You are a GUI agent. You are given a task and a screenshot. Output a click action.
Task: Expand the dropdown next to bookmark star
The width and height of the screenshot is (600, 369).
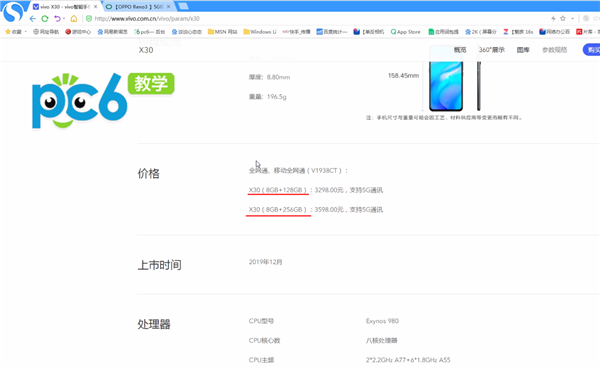point(572,18)
